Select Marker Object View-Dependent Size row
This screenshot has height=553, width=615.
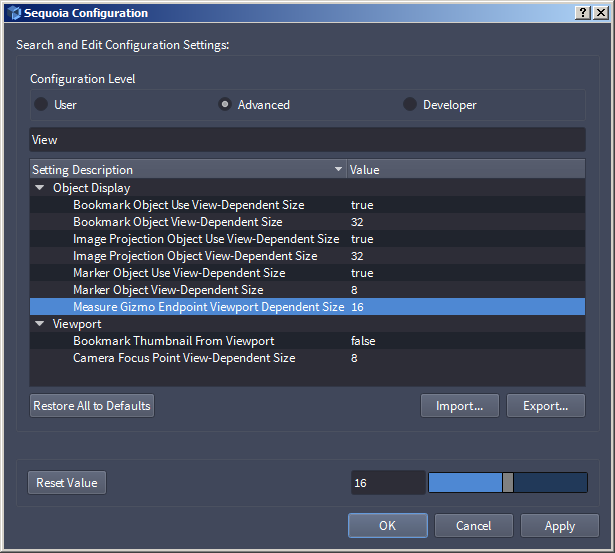[x=308, y=290]
